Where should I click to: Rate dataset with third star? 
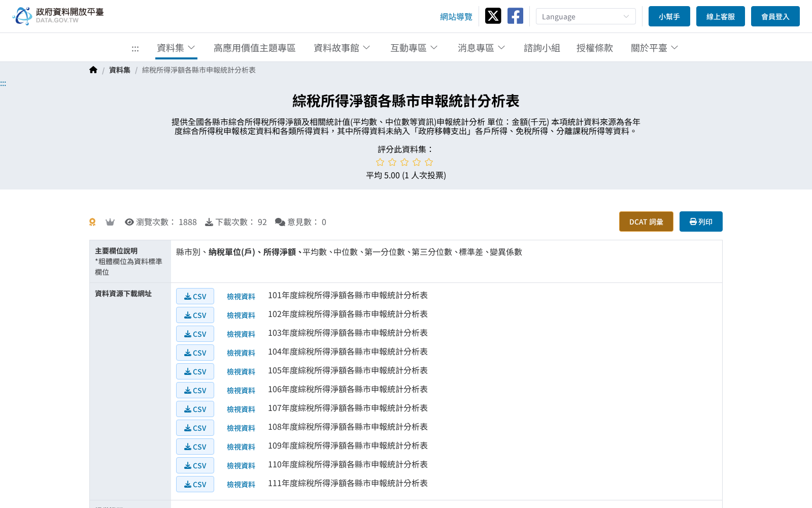404,162
